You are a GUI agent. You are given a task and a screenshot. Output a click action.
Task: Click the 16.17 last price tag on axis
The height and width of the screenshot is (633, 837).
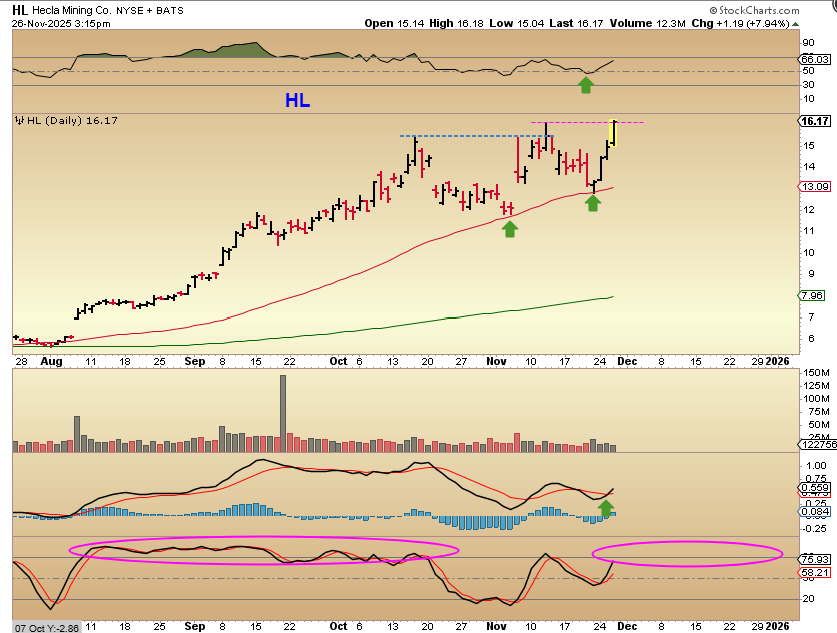(x=815, y=121)
